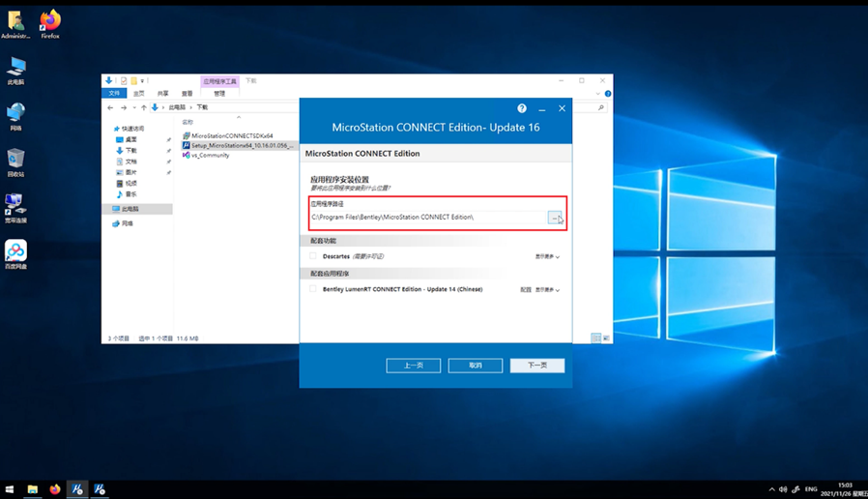Viewport: 868px width, 499px height.
Task: Open Explorer recent locations dropdown arrow
Action: coord(134,107)
